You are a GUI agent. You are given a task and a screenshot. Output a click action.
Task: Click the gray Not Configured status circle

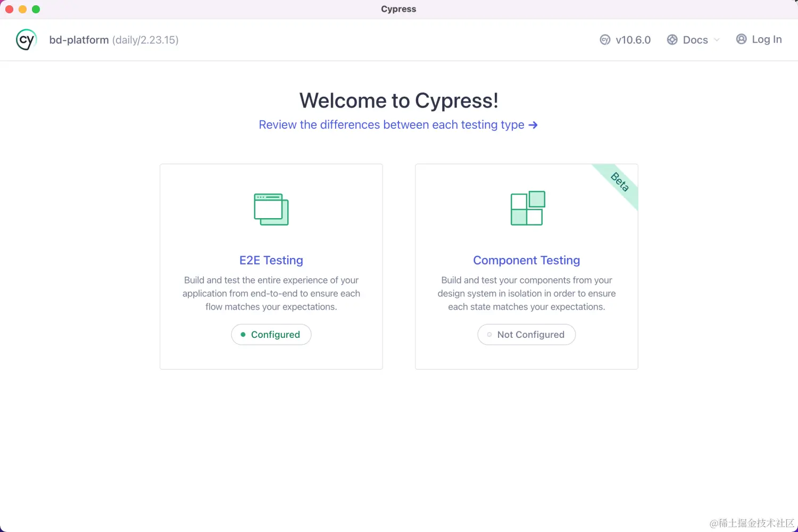(x=489, y=335)
